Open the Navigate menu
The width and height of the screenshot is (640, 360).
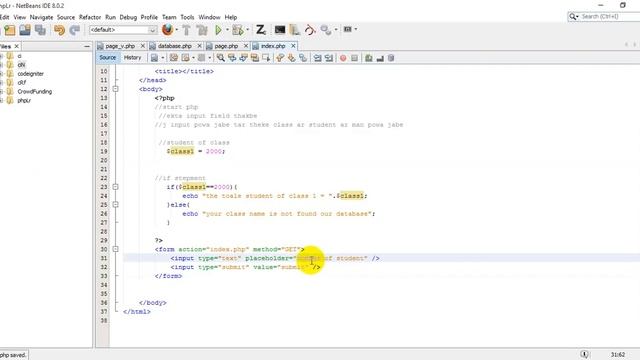pyautogui.click(x=41, y=17)
